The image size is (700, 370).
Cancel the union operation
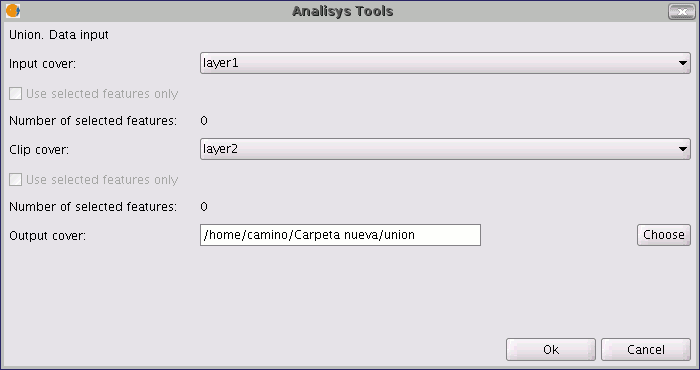646,349
